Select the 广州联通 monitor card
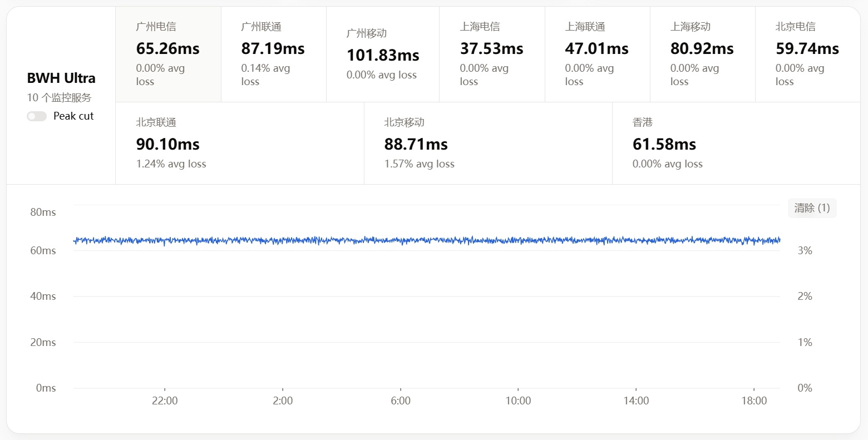Screen dimensions: 868x440 (273, 55)
